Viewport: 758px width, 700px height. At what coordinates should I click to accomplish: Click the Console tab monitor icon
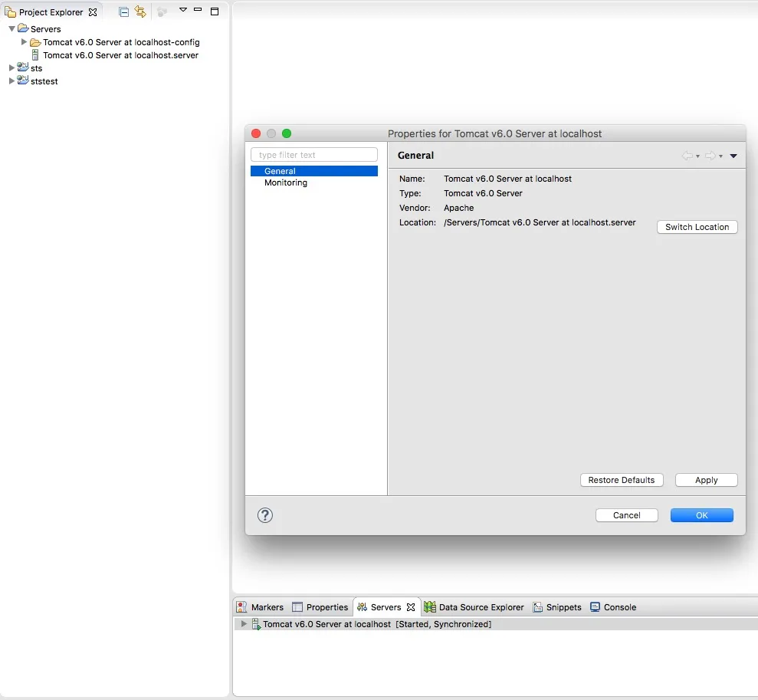point(595,607)
